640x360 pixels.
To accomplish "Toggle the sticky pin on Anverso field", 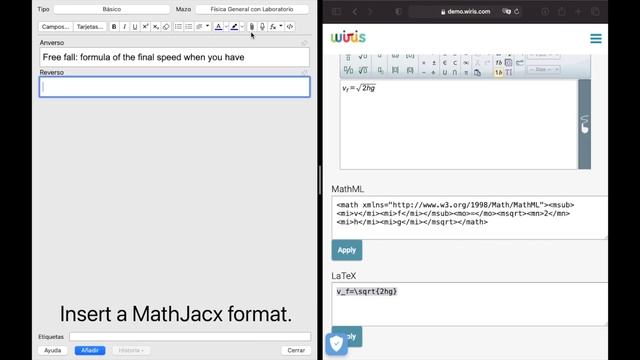I will click(304, 43).
